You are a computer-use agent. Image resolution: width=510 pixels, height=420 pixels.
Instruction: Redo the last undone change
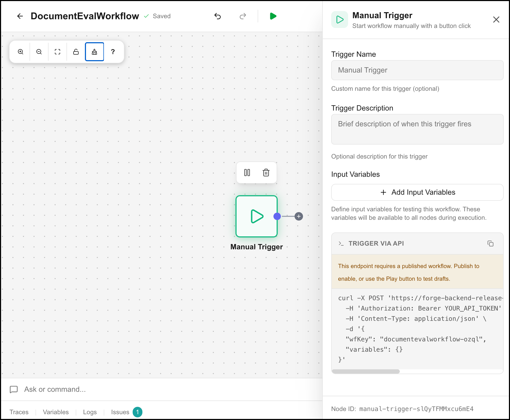(x=243, y=16)
